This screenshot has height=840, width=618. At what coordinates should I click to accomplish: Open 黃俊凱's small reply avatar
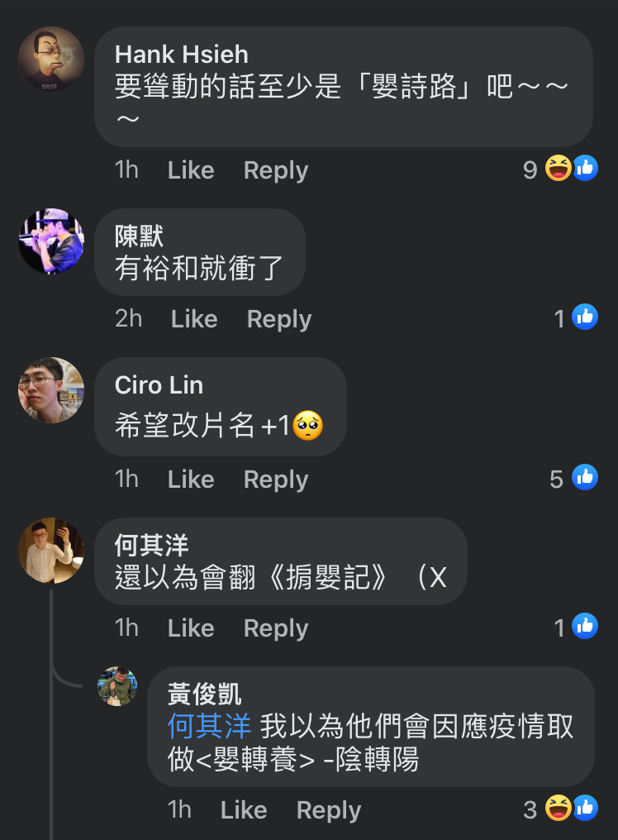click(x=117, y=686)
